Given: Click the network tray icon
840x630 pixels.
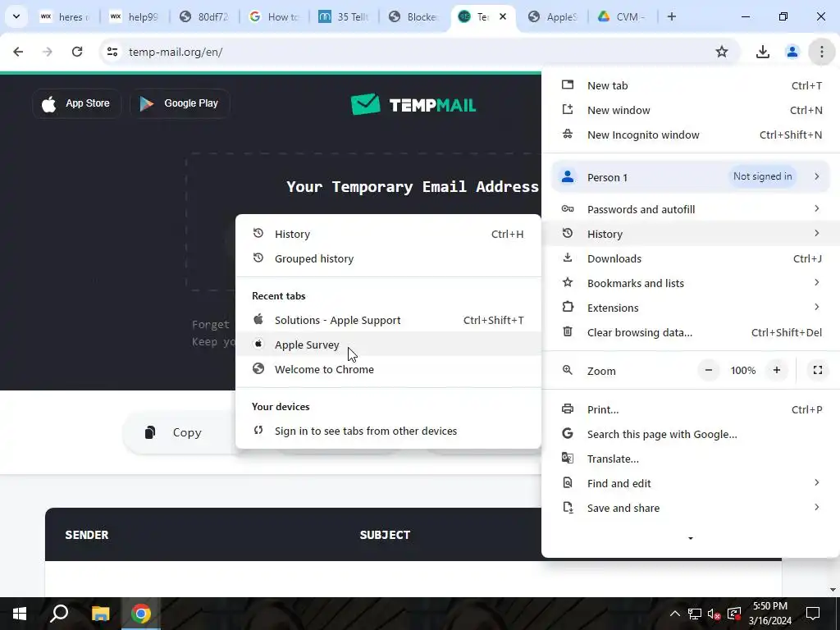Looking at the screenshot, I should click(x=694, y=614).
